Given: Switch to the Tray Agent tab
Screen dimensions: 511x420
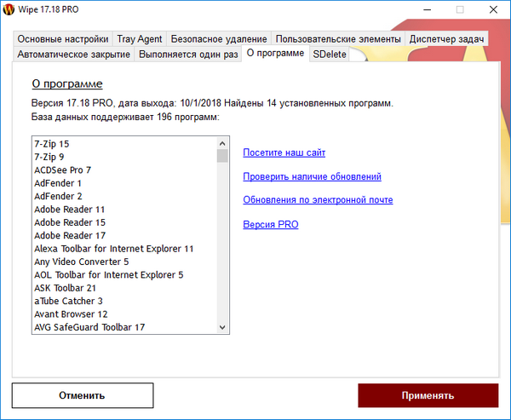Looking at the screenshot, I should coord(139,39).
